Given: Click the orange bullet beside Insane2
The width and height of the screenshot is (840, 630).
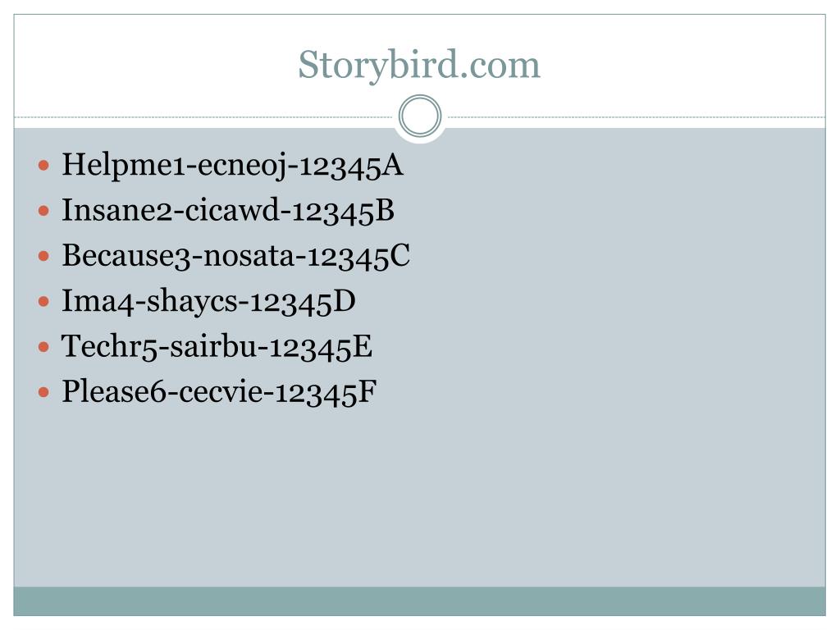Looking at the screenshot, I should 44,211.
